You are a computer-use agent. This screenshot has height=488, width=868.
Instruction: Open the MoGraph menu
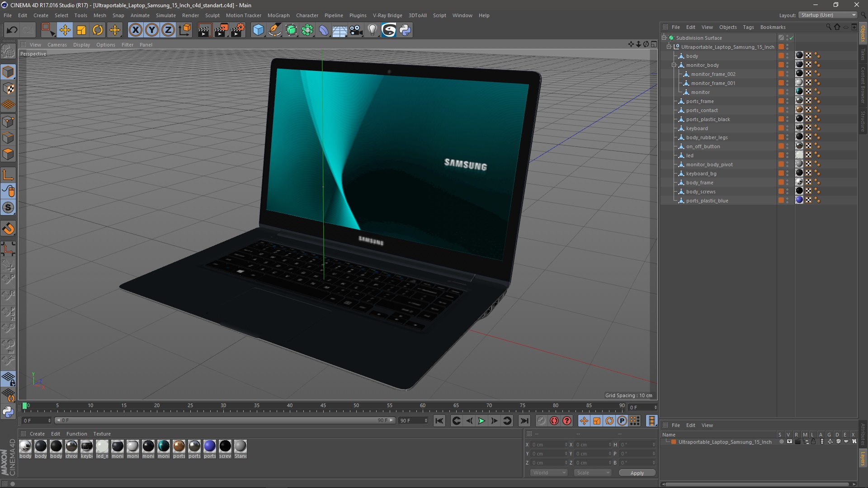point(278,15)
